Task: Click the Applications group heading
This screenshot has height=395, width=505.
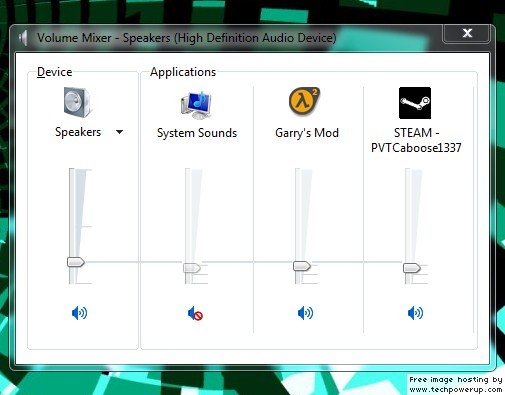Action: pos(183,72)
